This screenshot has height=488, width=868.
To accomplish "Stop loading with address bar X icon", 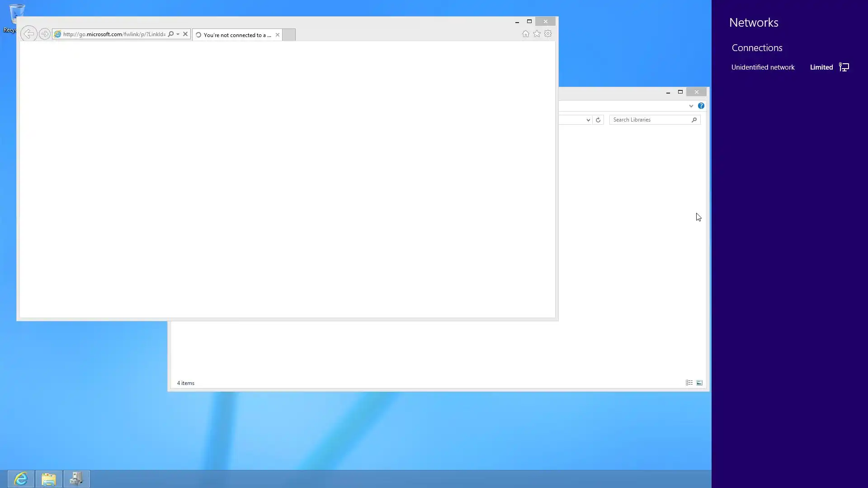I will coord(185,34).
